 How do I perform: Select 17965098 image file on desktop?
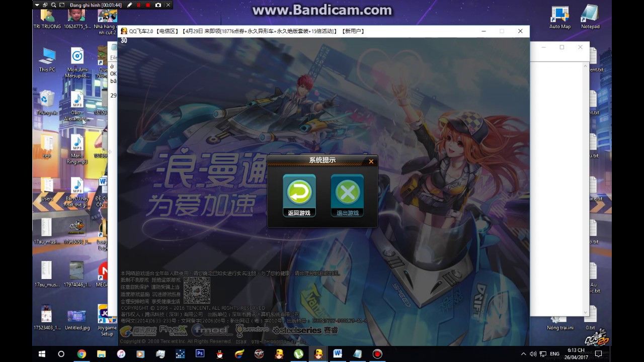pos(77,231)
